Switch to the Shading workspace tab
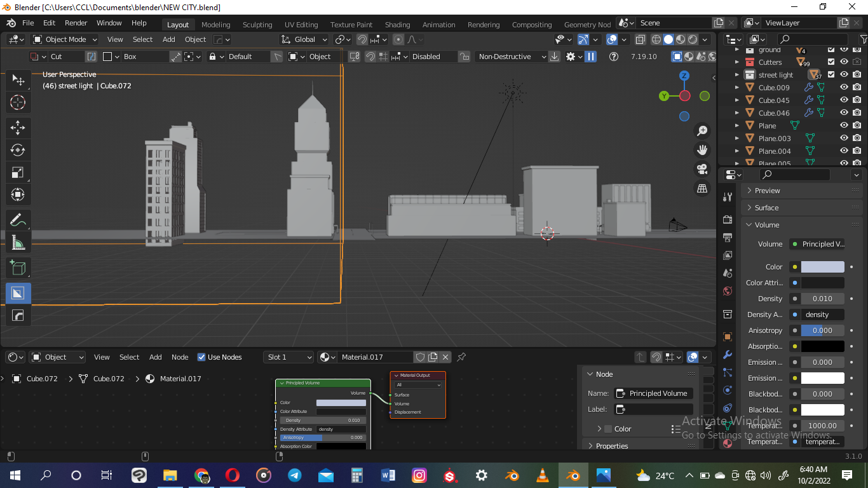 click(x=397, y=25)
